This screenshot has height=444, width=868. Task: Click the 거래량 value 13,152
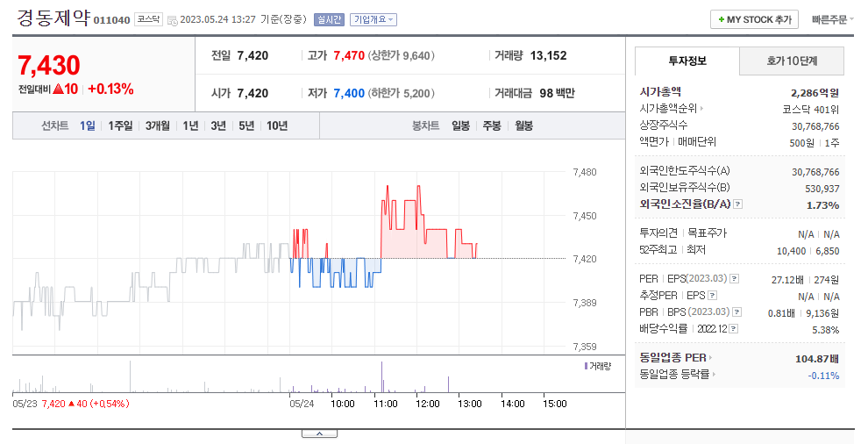coord(549,55)
